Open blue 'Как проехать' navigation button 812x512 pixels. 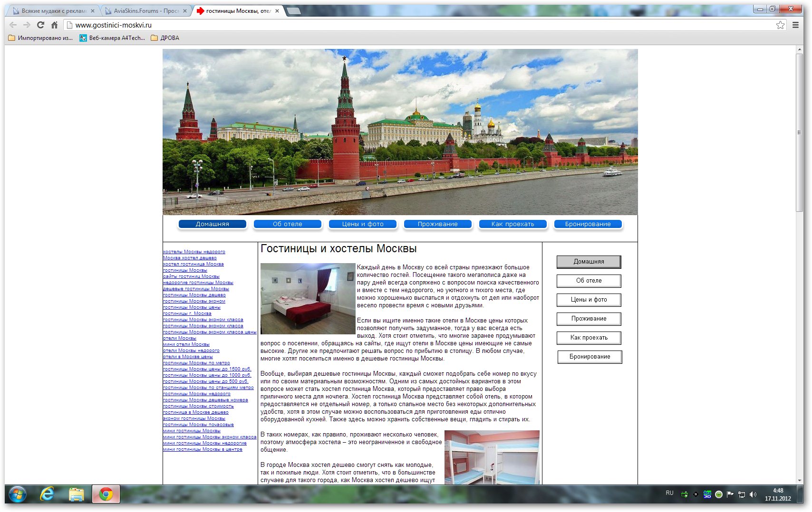point(513,224)
